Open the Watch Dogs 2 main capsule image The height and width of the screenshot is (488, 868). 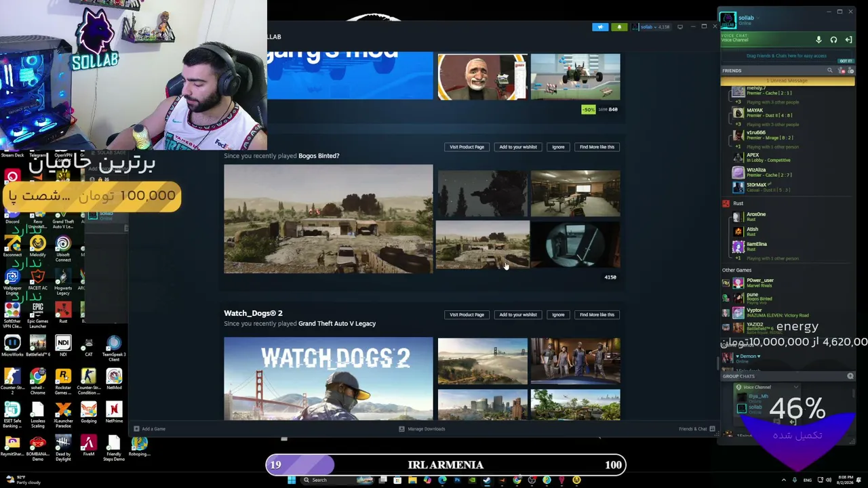tap(328, 378)
